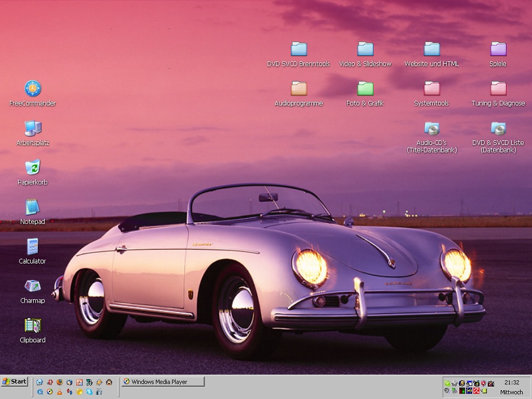Launch Firefox from the Quick Launch bar
532x399 pixels.
[x=60, y=382]
